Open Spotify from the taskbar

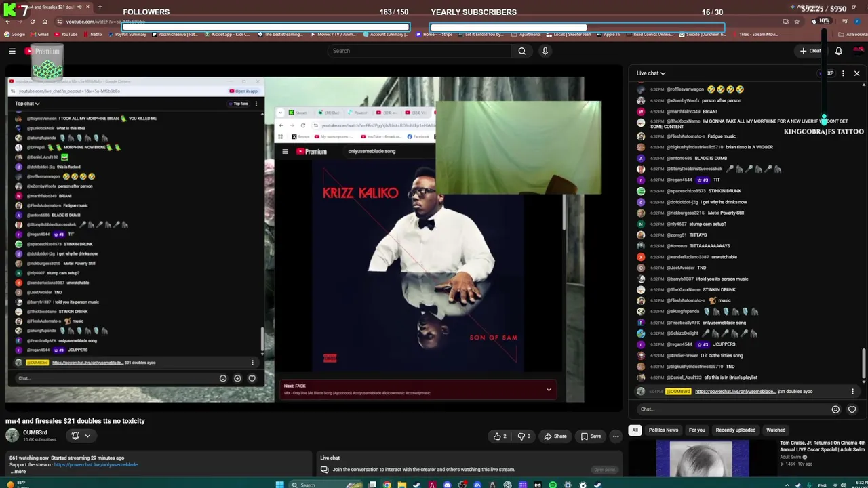(x=553, y=485)
